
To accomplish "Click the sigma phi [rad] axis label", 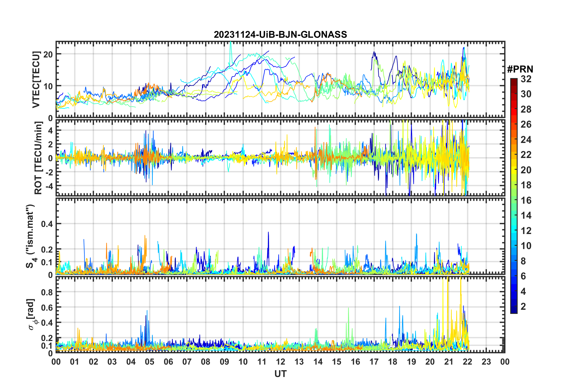I will [32, 314].
